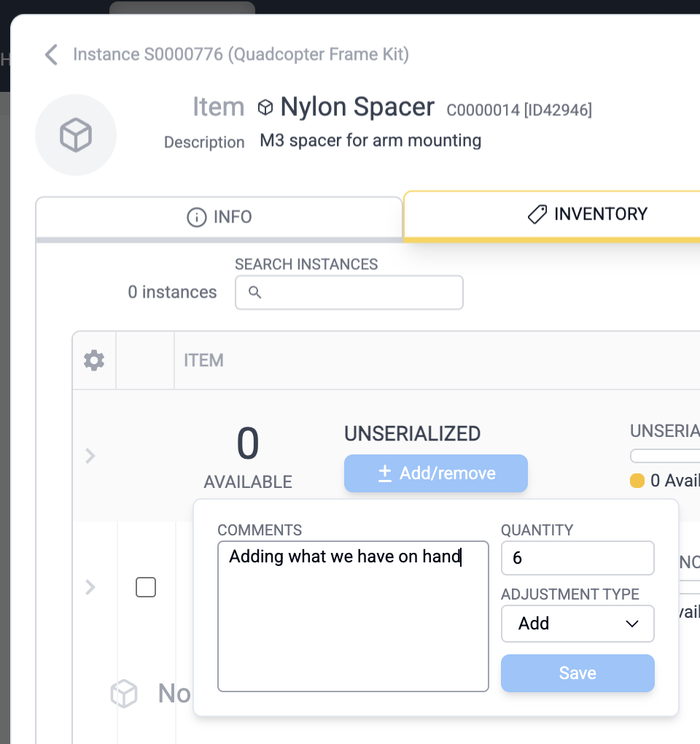700x744 pixels.
Task: Click the info circle icon on INFO tab
Action: click(196, 217)
